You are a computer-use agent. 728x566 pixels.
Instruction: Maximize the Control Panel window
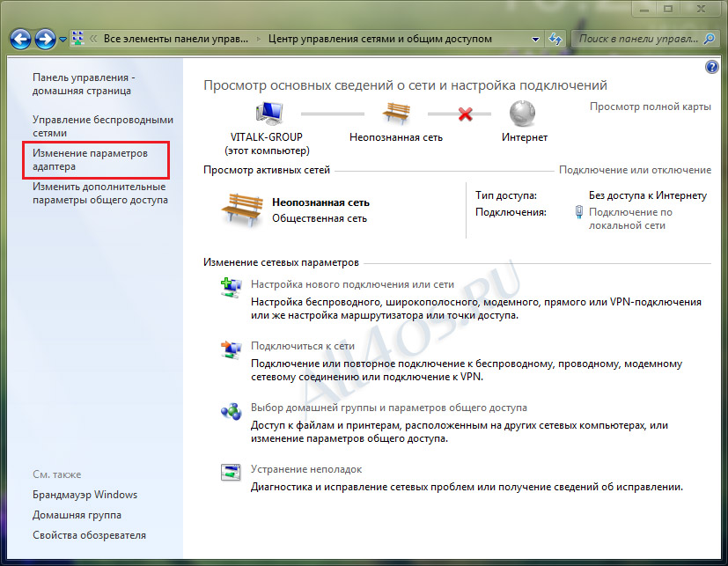point(667,9)
